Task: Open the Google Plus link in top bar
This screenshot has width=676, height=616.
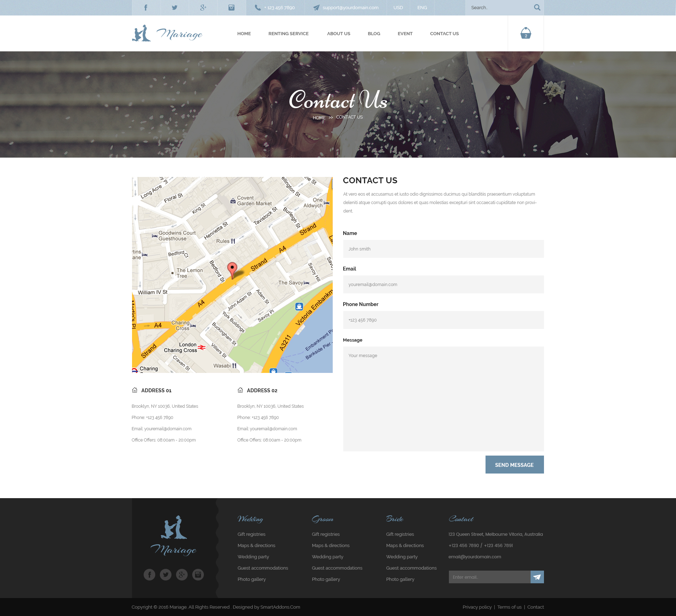Action: tap(203, 7)
